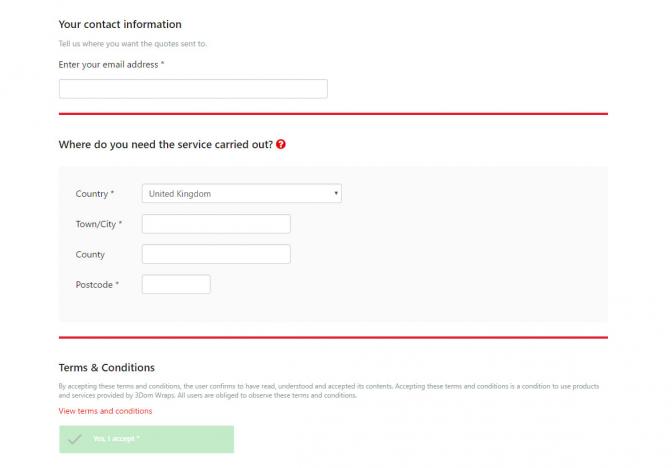Click the terms and conditions description paragraph
Image resolution: width=672 pixels, height=468 pixels.
tap(328, 390)
